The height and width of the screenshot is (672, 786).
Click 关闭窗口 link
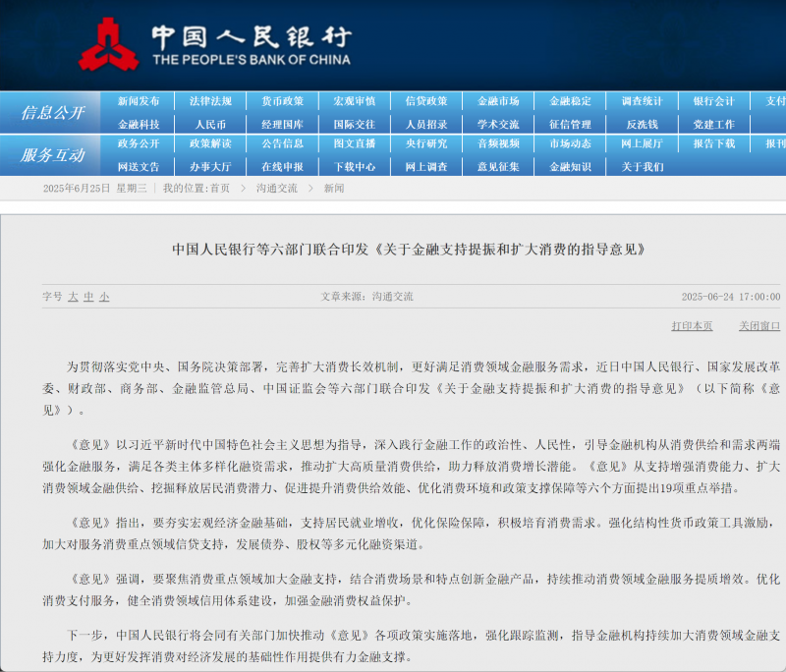coord(759,326)
